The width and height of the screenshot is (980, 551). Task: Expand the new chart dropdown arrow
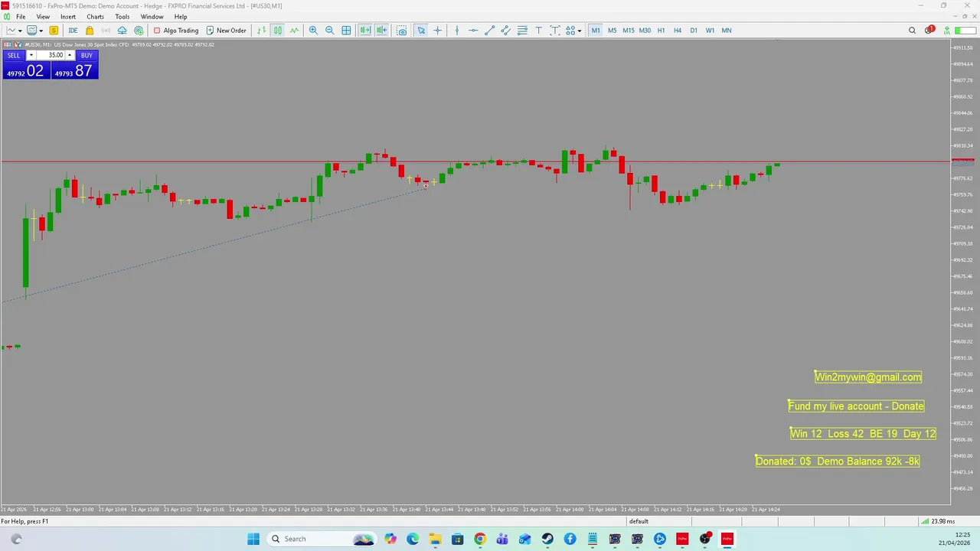pyautogui.click(x=20, y=31)
